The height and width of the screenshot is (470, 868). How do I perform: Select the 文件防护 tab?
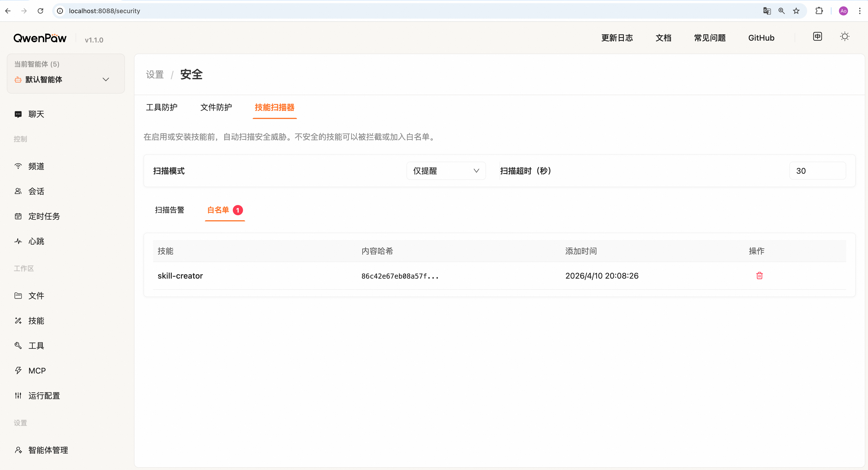(x=216, y=107)
